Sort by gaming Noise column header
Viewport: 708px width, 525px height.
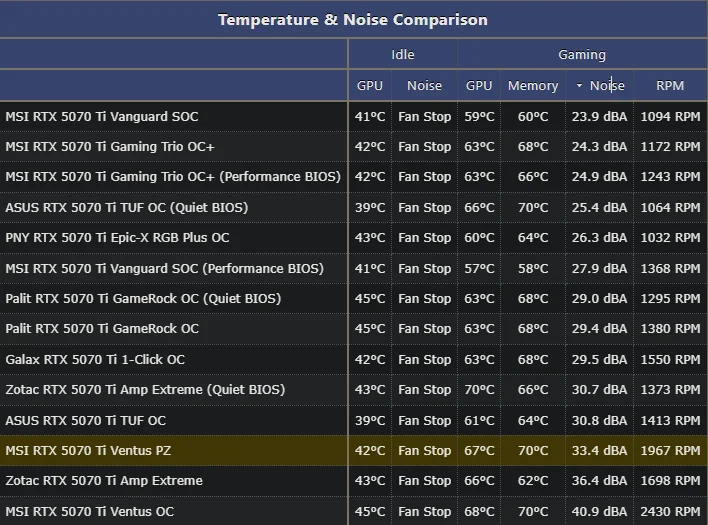pyautogui.click(x=606, y=86)
